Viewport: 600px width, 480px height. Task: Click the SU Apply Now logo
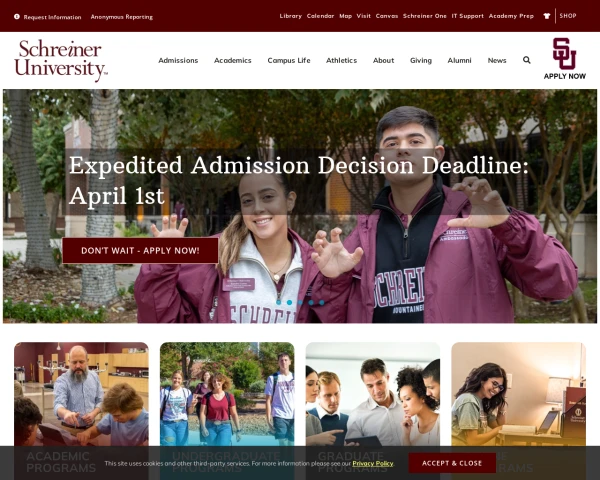click(564, 59)
